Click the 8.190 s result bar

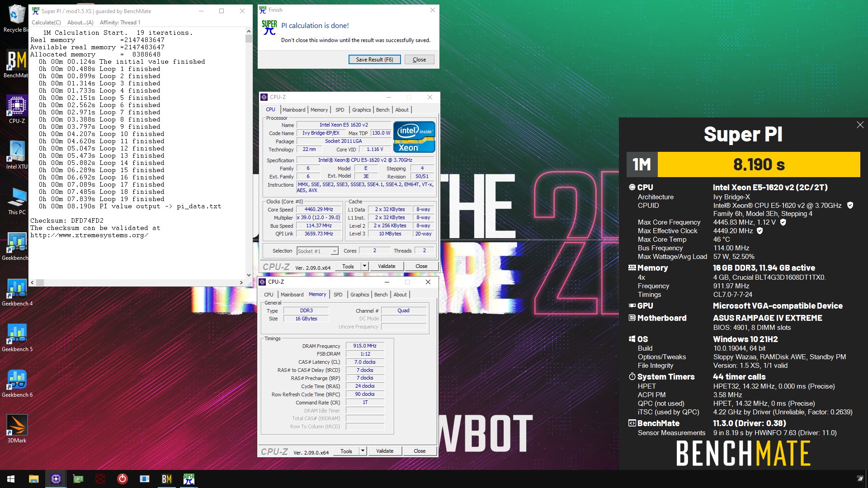point(759,164)
